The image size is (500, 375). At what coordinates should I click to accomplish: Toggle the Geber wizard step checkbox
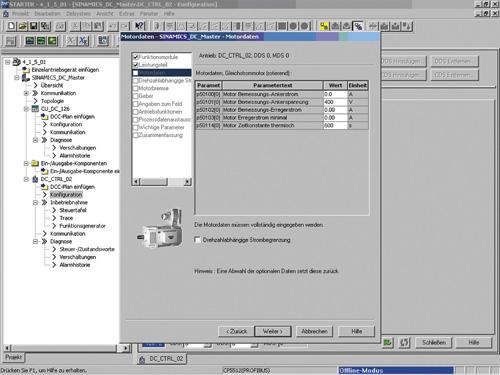[135, 96]
